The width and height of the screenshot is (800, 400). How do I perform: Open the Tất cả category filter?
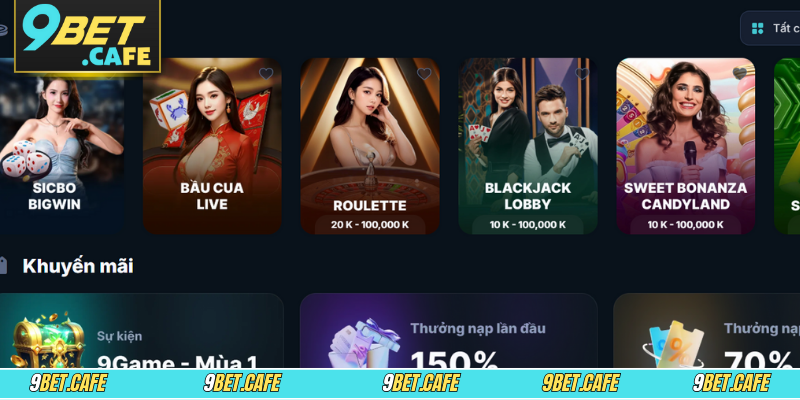click(x=770, y=29)
